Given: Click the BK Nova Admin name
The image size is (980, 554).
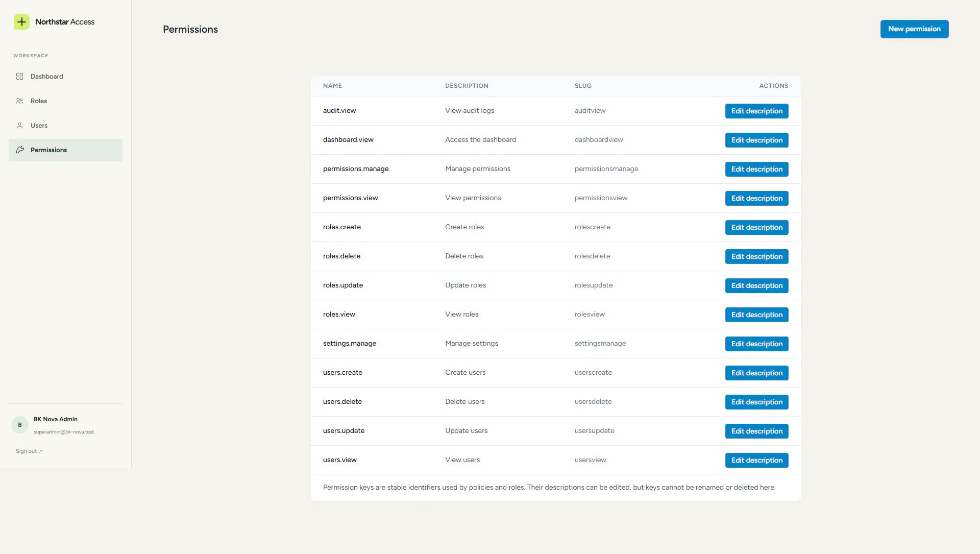Looking at the screenshot, I should point(56,419).
